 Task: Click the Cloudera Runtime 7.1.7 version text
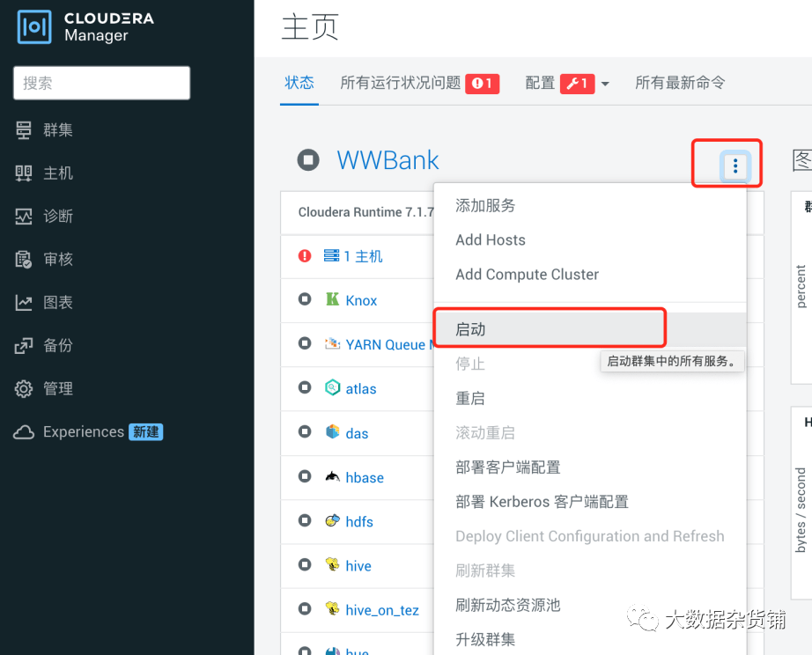click(x=366, y=212)
